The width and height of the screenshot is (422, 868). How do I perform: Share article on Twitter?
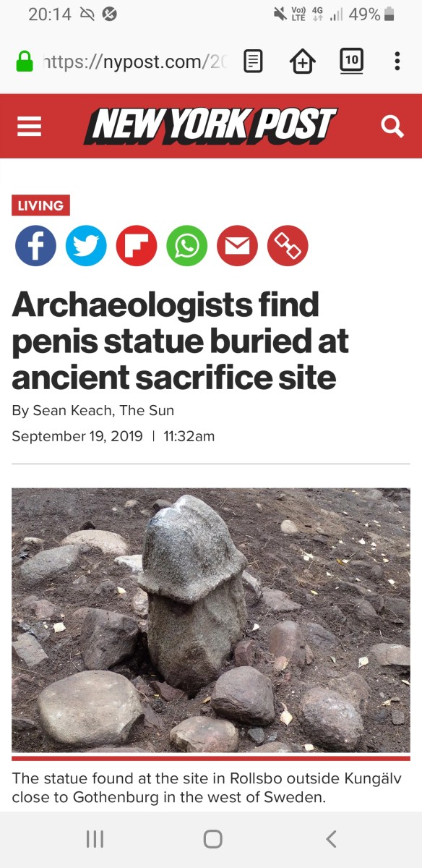pos(86,246)
